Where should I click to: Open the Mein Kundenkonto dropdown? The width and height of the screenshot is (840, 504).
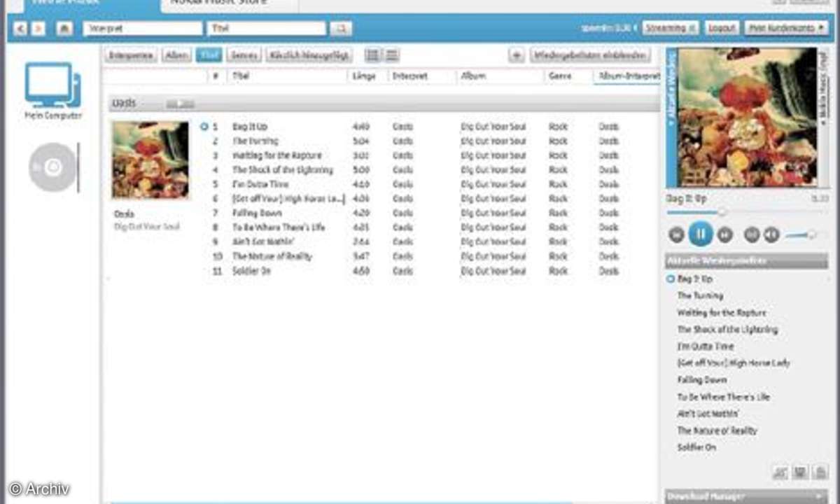[785, 28]
